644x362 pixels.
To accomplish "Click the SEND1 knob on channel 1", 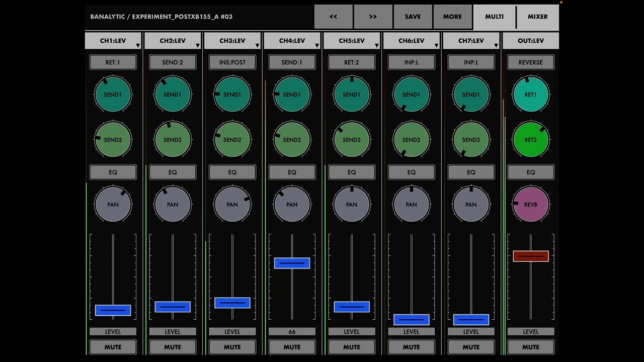I will (113, 95).
